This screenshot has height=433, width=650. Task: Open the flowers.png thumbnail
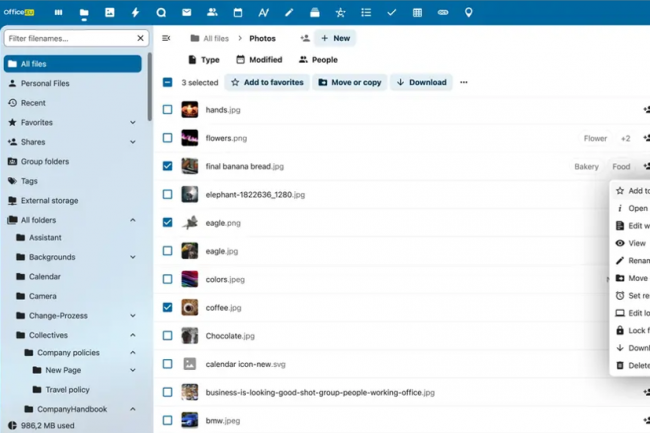pos(189,138)
